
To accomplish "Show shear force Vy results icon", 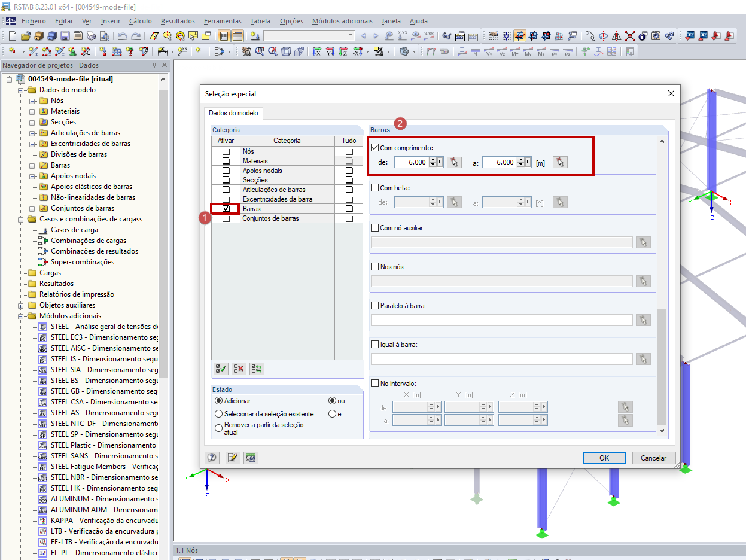I will click(x=489, y=51).
